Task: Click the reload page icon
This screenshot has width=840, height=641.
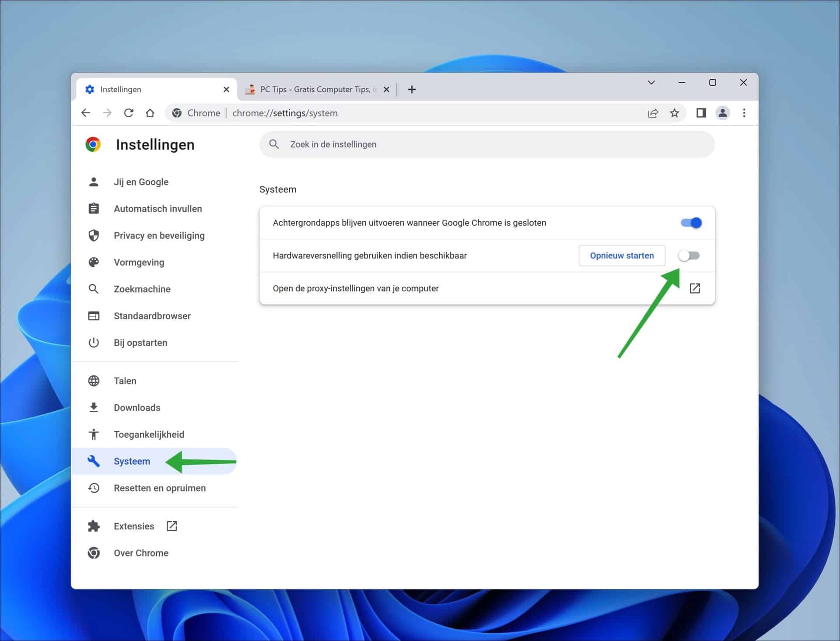Action: (129, 113)
